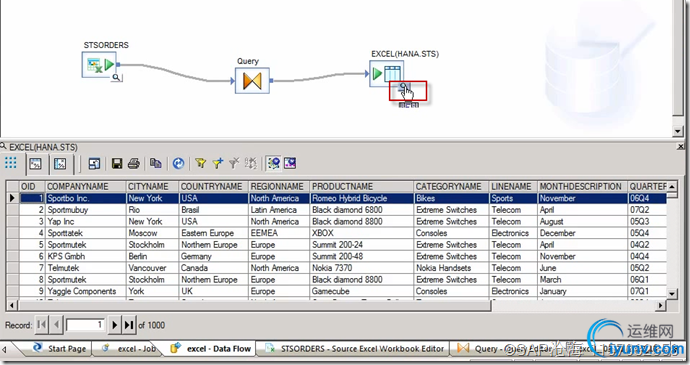Open View Data magnifier under STSORDERS source
690x365 pixels.
(x=116, y=77)
